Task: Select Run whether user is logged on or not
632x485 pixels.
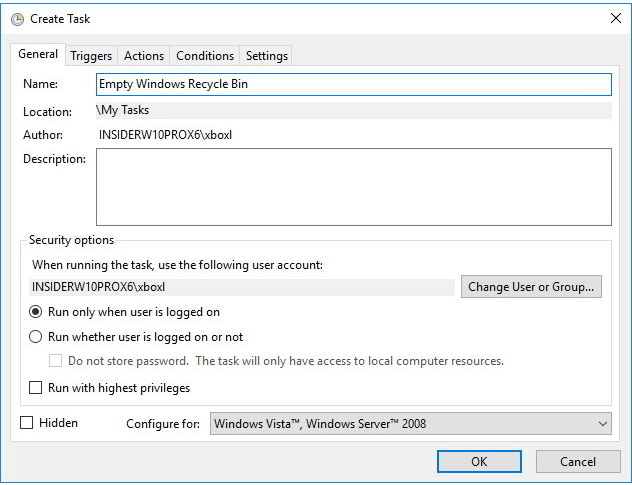Action: pyautogui.click(x=37, y=337)
